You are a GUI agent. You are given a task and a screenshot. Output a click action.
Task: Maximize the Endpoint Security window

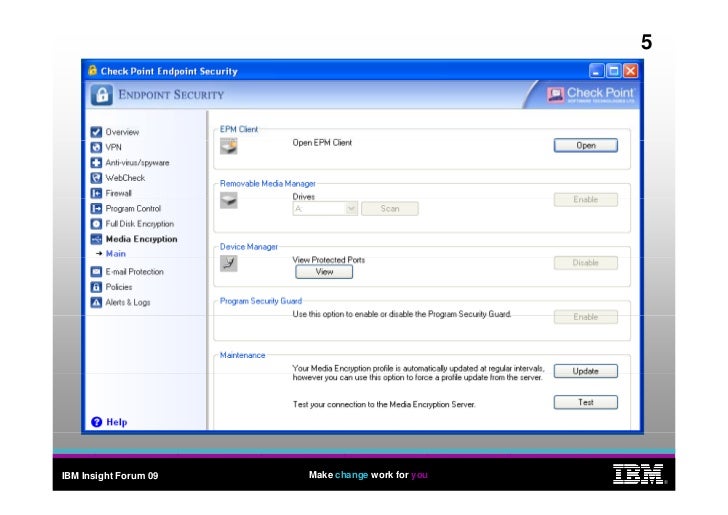coord(613,71)
